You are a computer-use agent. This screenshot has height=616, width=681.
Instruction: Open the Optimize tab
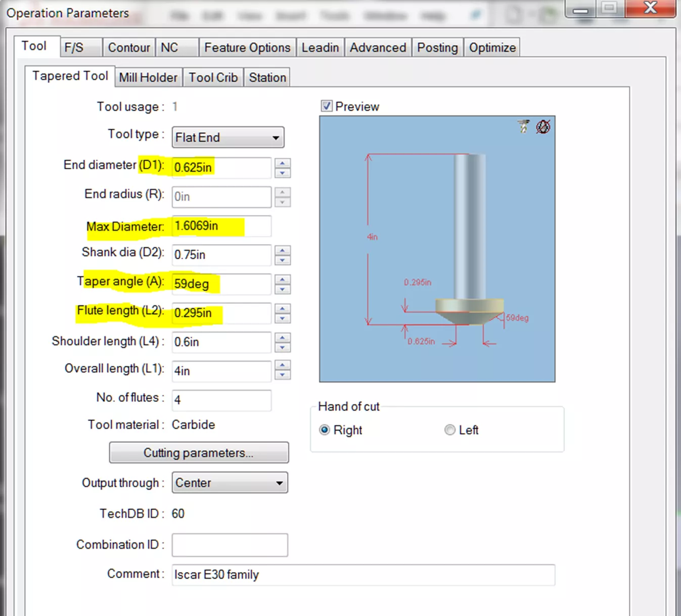tap(491, 47)
